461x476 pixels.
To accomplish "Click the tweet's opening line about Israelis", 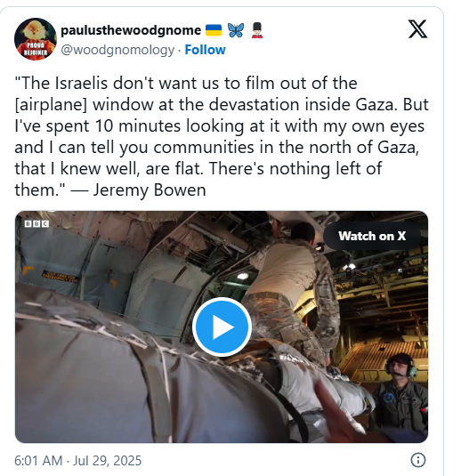I will pyautogui.click(x=186, y=83).
